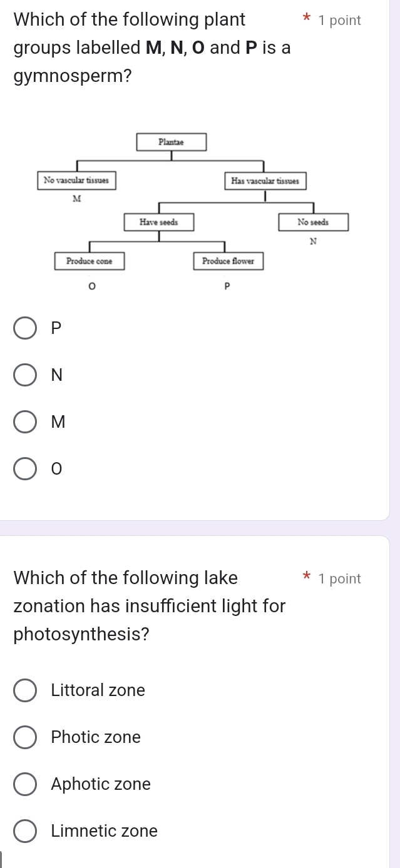This screenshot has height=868, width=400.
Task: Click the 'Has vascular tissues' diagram box
Action: [x=265, y=181]
